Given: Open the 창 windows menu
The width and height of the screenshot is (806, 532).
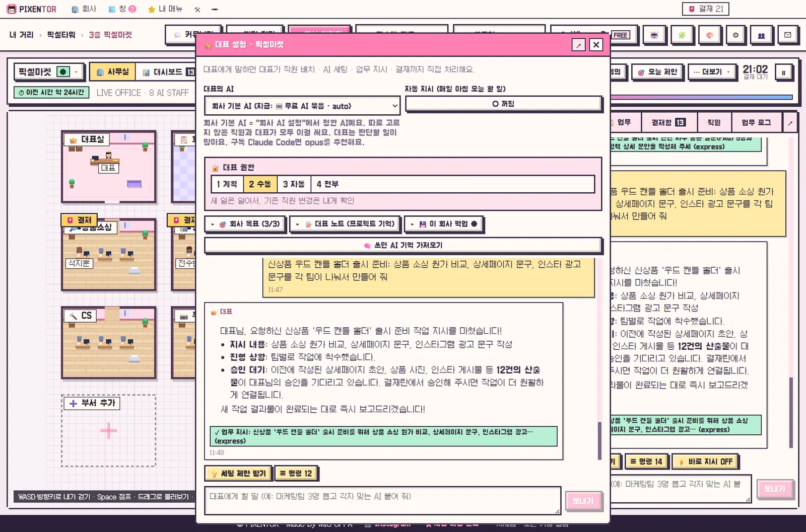Looking at the screenshot, I should click(122, 9).
